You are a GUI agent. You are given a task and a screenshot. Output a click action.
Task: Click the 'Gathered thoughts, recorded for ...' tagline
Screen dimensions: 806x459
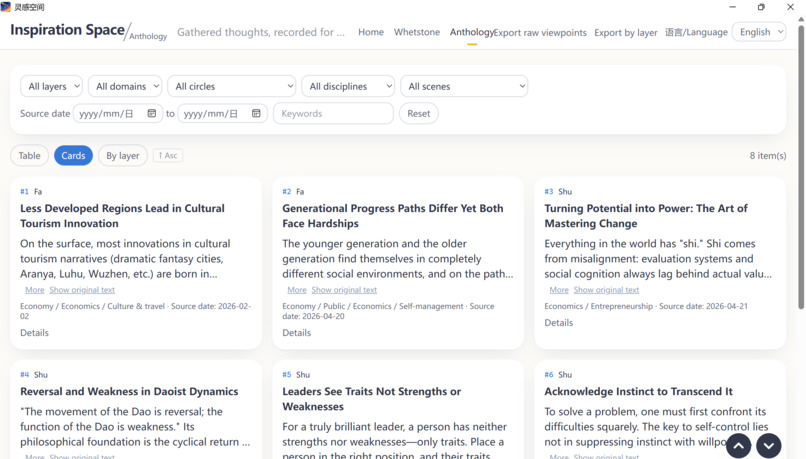pos(261,32)
